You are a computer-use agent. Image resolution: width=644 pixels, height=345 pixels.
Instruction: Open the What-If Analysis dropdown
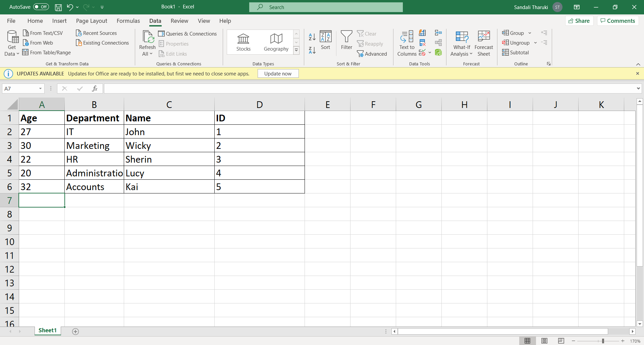click(462, 43)
